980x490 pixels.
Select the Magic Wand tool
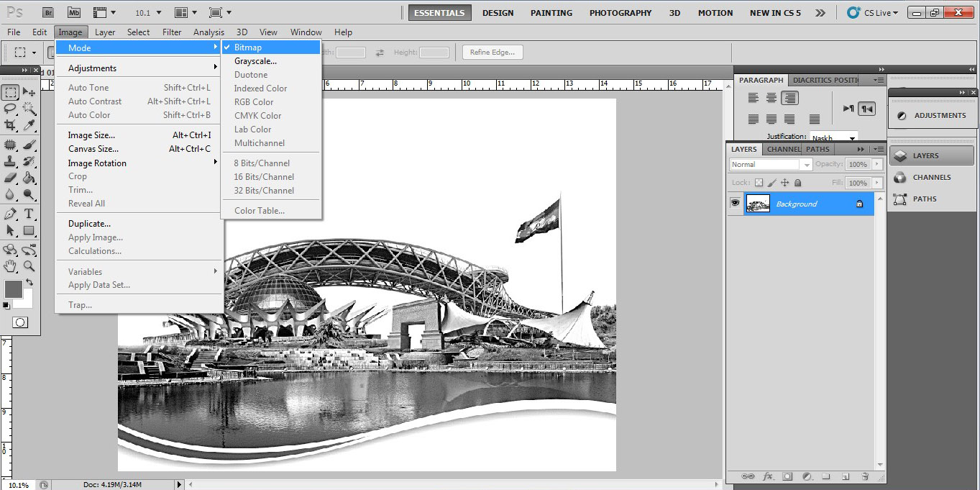click(x=29, y=109)
